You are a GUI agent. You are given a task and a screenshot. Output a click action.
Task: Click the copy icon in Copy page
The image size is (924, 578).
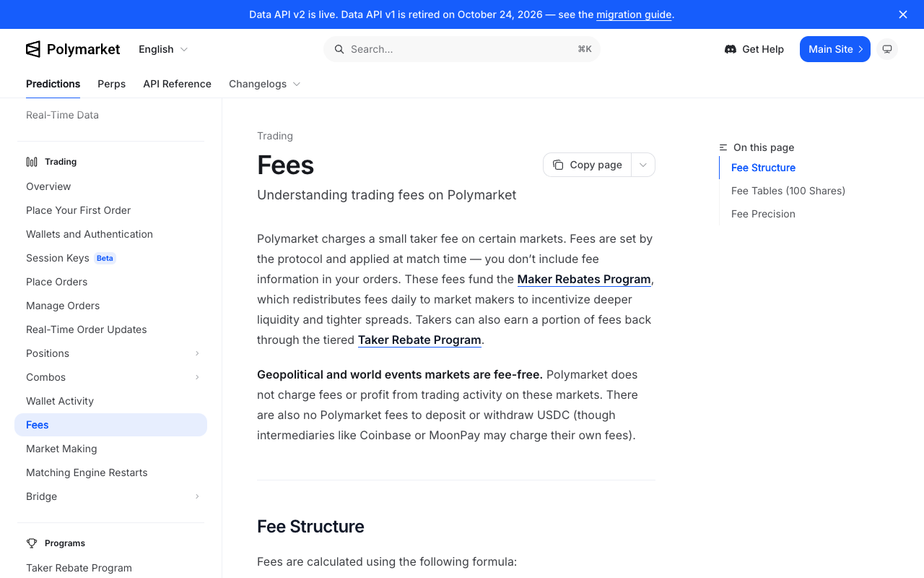558,165
